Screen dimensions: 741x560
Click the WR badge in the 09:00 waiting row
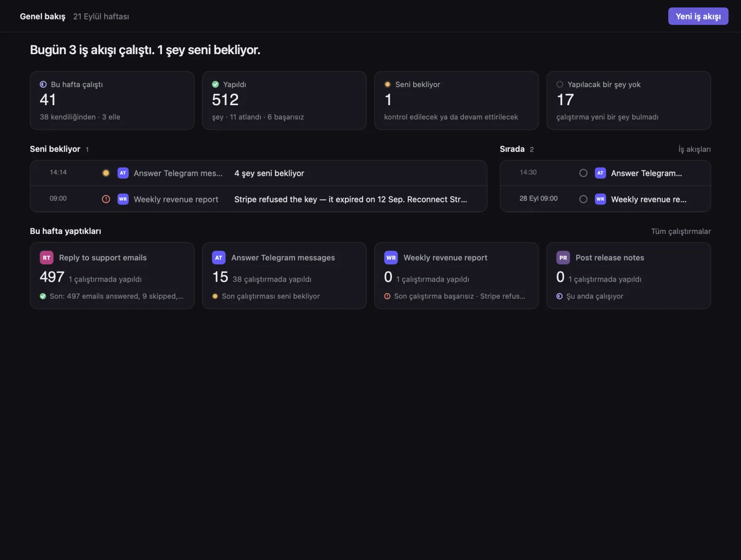[x=123, y=199]
